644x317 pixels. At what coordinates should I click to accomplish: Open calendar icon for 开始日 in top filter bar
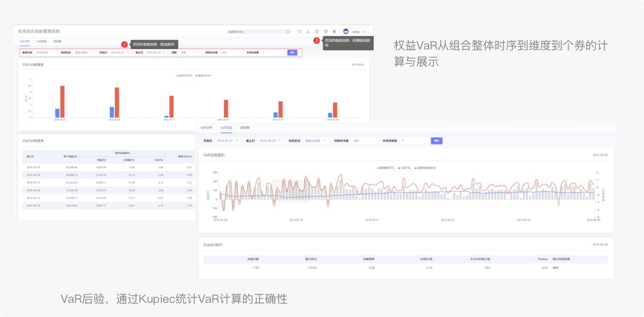(128, 53)
